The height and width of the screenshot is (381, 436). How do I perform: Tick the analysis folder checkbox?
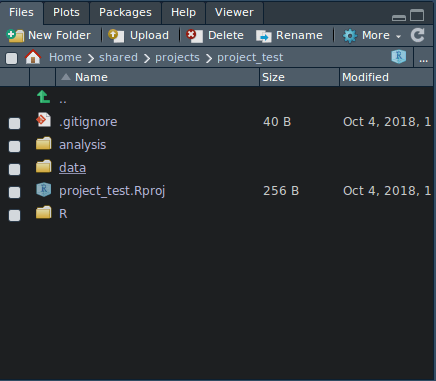[14, 146]
